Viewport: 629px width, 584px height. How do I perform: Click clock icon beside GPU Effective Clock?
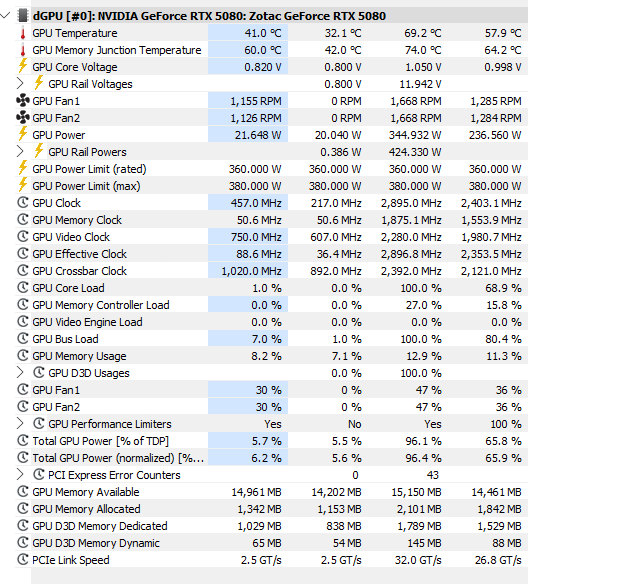(x=23, y=253)
